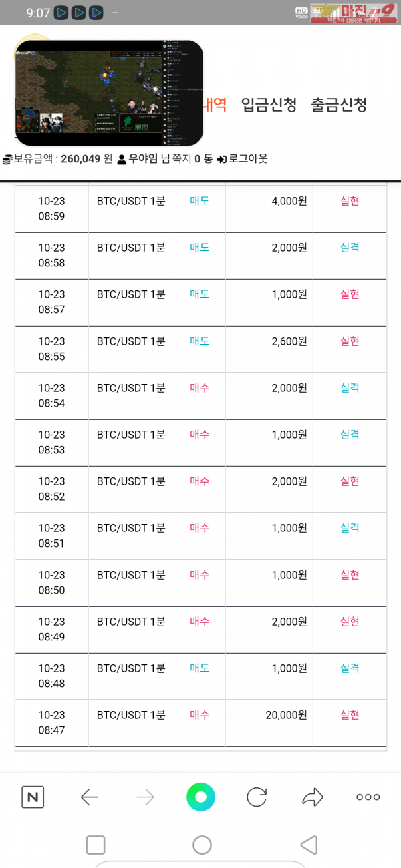
Task: Select the 20,000원 매수 row at 08:47
Action: pos(200,723)
